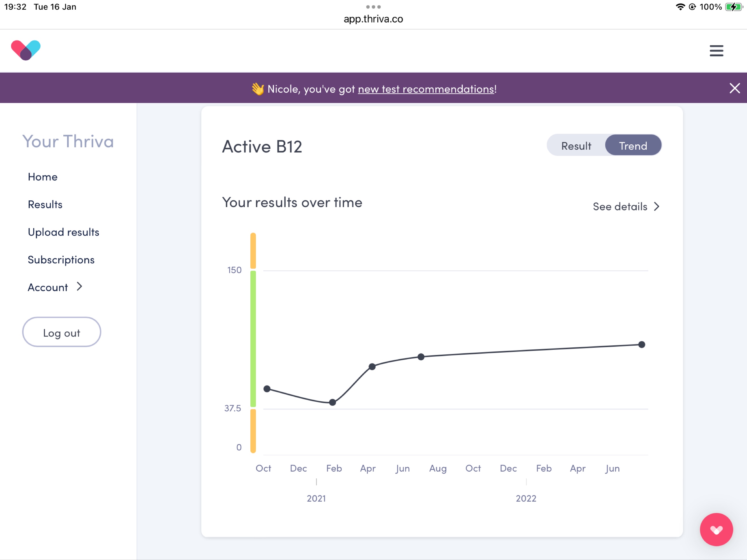Image resolution: width=747 pixels, height=560 pixels.
Task: Select the Trend view toggle
Action: click(x=633, y=146)
